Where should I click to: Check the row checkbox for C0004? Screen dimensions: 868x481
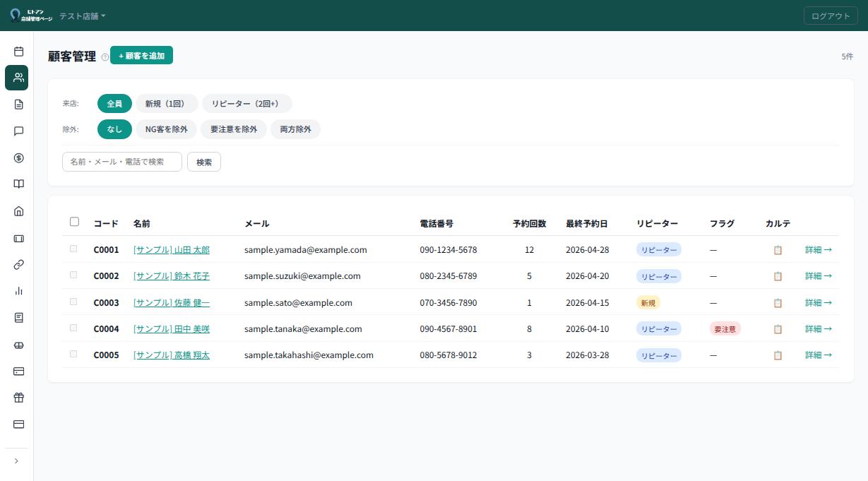pos(73,328)
